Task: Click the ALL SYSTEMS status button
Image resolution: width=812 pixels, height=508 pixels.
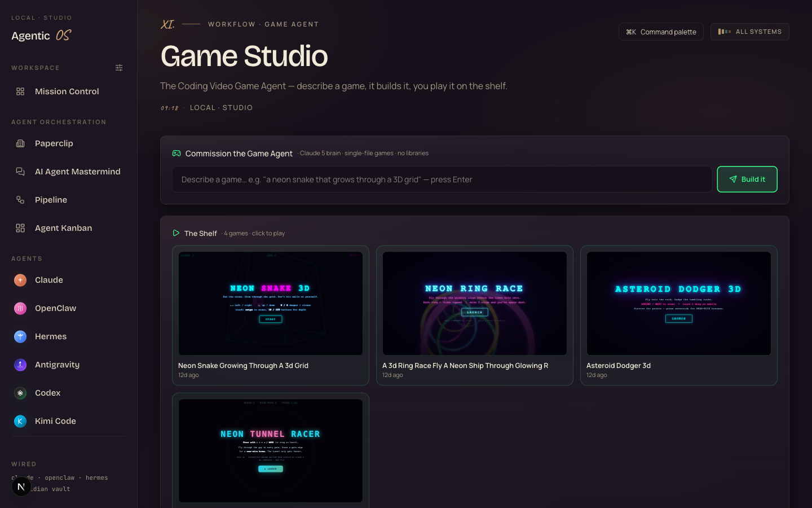Action: click(750, 32)
